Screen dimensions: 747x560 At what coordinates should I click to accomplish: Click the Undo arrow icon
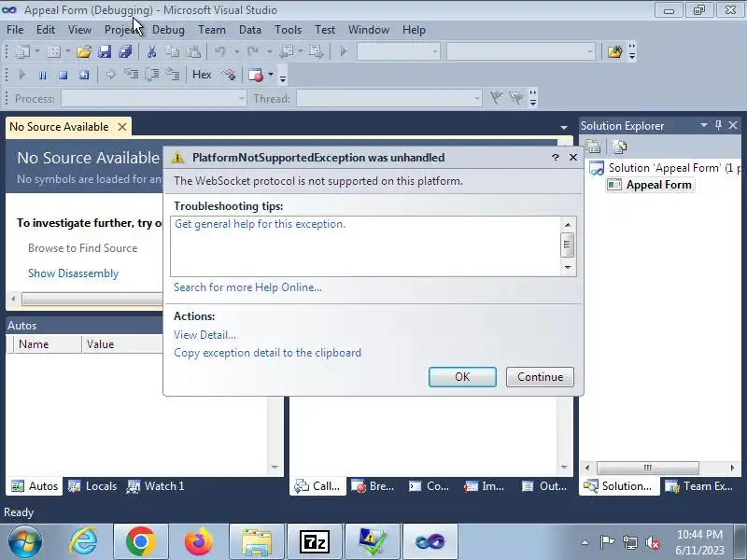(220, 51)
